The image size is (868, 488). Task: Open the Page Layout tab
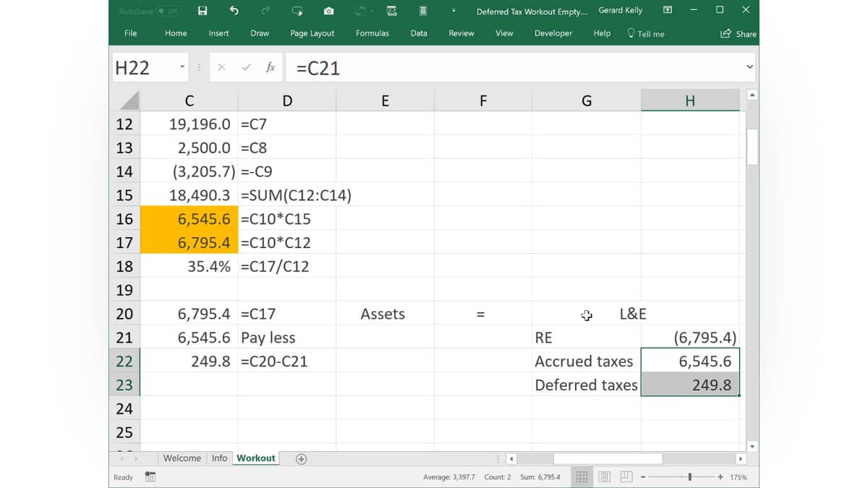tap(312, 33)
